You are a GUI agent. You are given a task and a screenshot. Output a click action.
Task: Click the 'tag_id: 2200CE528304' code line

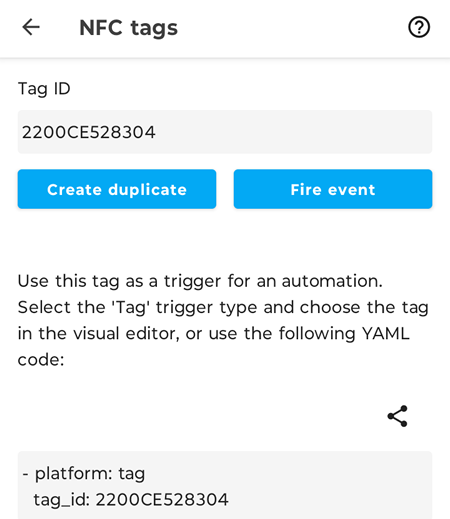coord(131,500)
